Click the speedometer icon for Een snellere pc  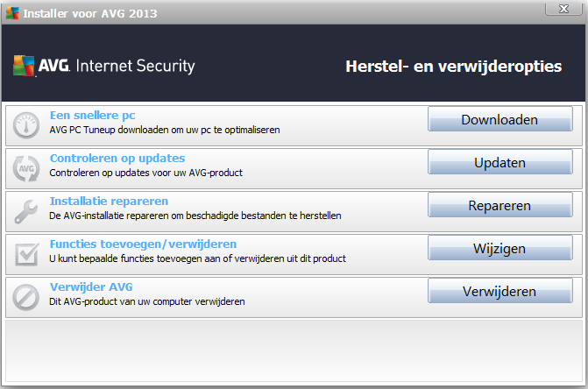click(26, 125)
